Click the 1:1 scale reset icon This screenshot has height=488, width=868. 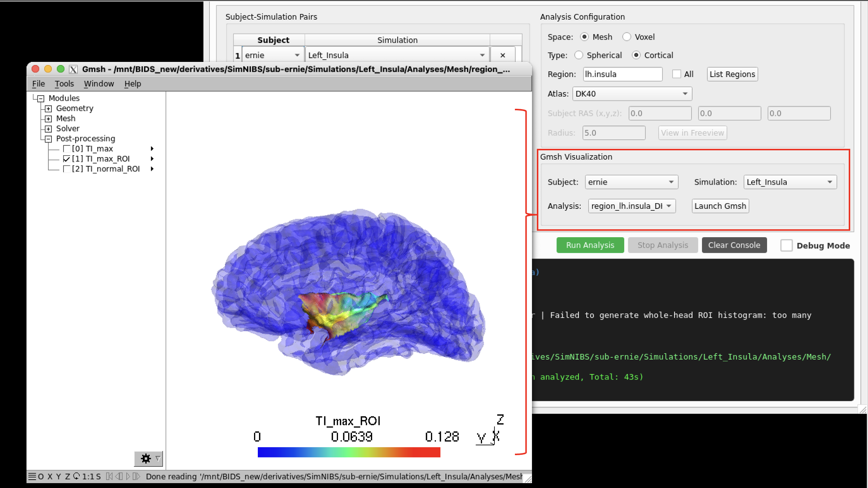coord(89,477)
